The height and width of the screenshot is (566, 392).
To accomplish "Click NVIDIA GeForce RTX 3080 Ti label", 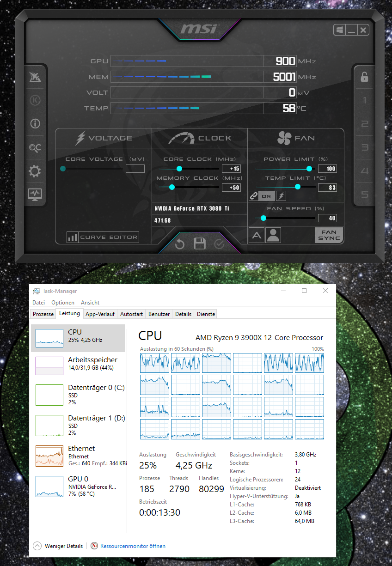I will [192, 208].
